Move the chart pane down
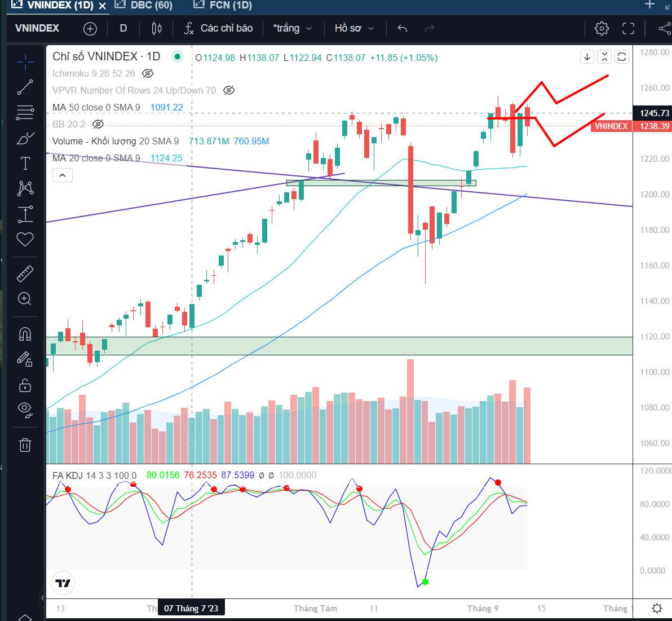This screenshot has height=621, width=672. click(x=587, y=56)
